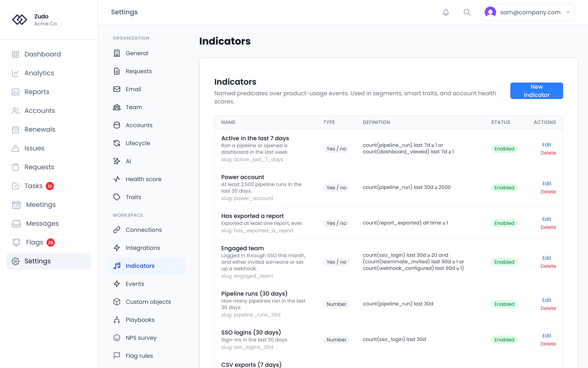588x368 pixels.
Task: Click the NAME column header
Action: 228,122
